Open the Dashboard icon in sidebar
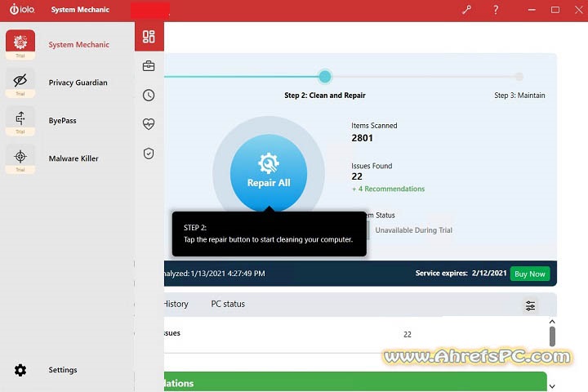 149,37
